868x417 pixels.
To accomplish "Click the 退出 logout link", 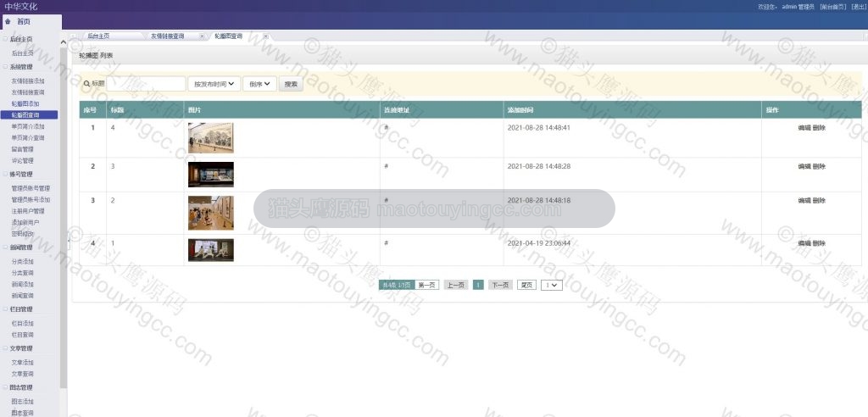I will (858, 7).
